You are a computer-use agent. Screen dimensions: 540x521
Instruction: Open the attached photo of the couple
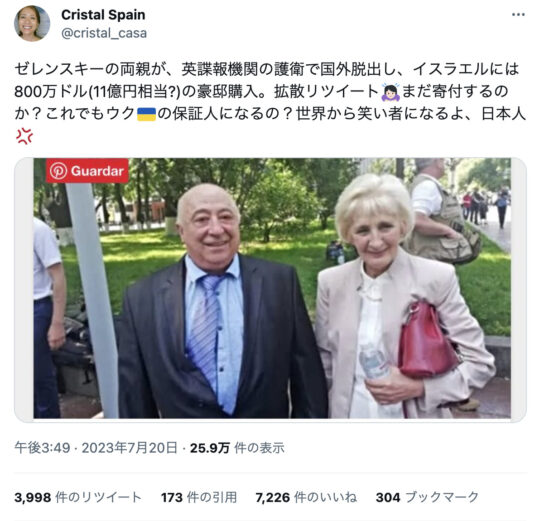click(270, 290)
